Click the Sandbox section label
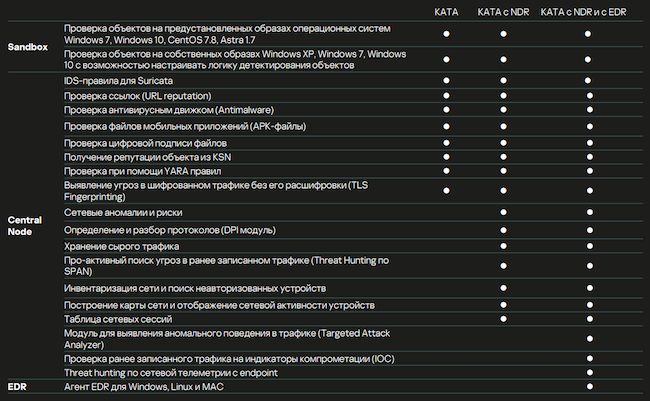The image size is (650, 401). pos(28,47)
